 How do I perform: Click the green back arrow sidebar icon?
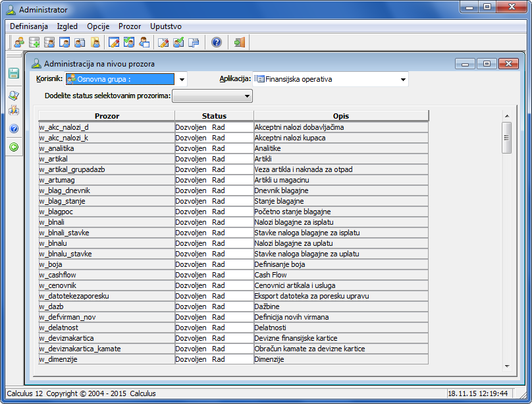[14, 146]
